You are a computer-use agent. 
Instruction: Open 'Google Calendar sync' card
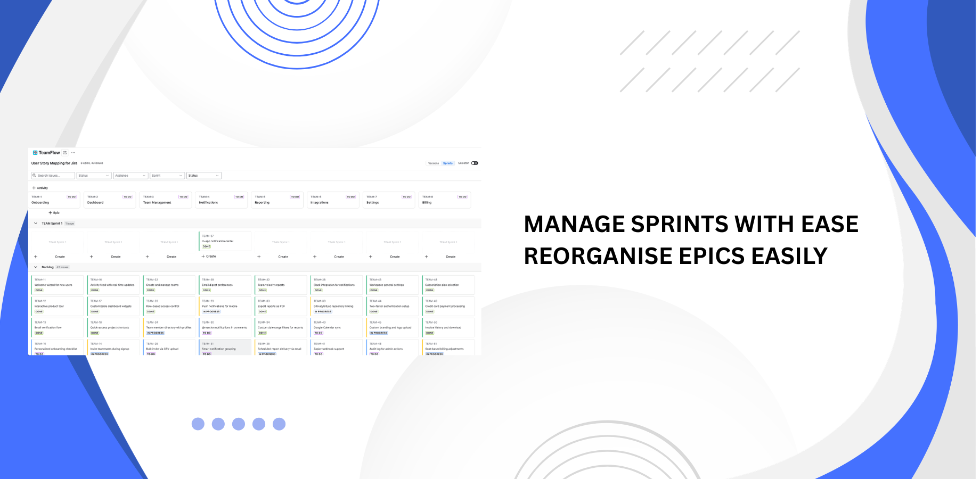tap(337, 327)
